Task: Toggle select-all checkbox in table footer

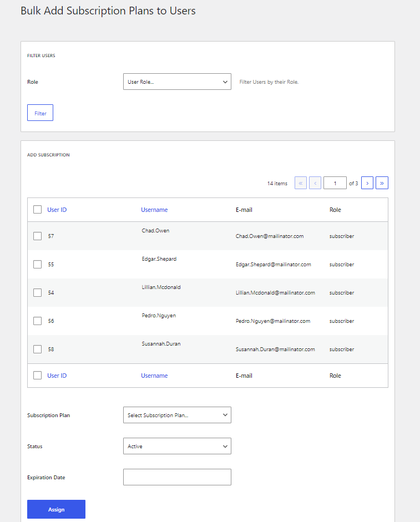Action: coord(38,376)
